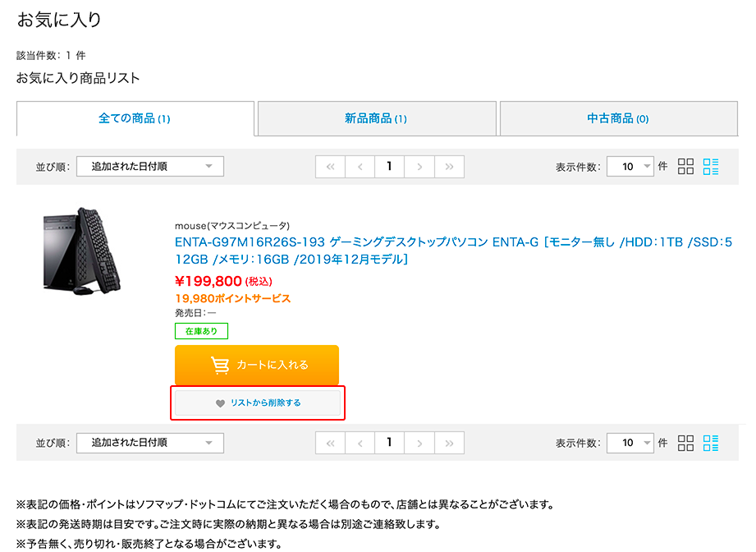Open the 新品商品 (1) tab
The height and width of the screenshot is (552, 756).
coord(377,118)
